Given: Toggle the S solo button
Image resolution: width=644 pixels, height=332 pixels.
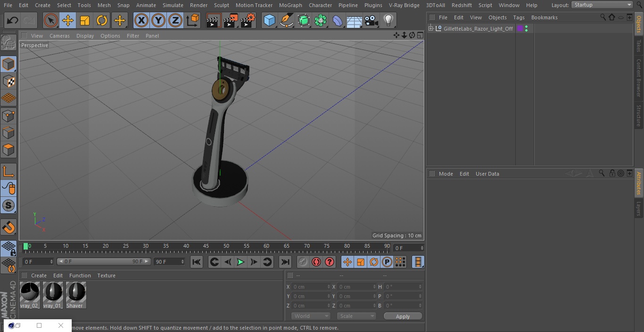Looking at the screenshot, I should (x=8, y=205).
